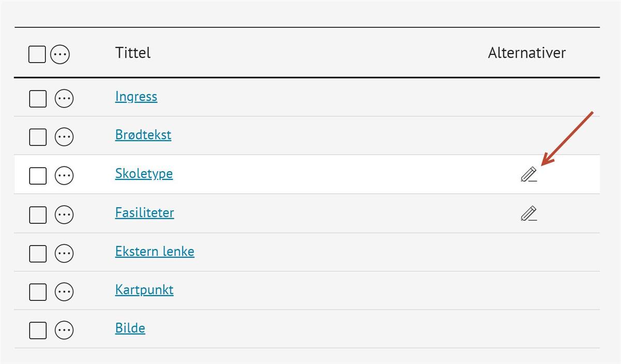Tick the checkbox beside Ekstern lenke

click(38, 253)
